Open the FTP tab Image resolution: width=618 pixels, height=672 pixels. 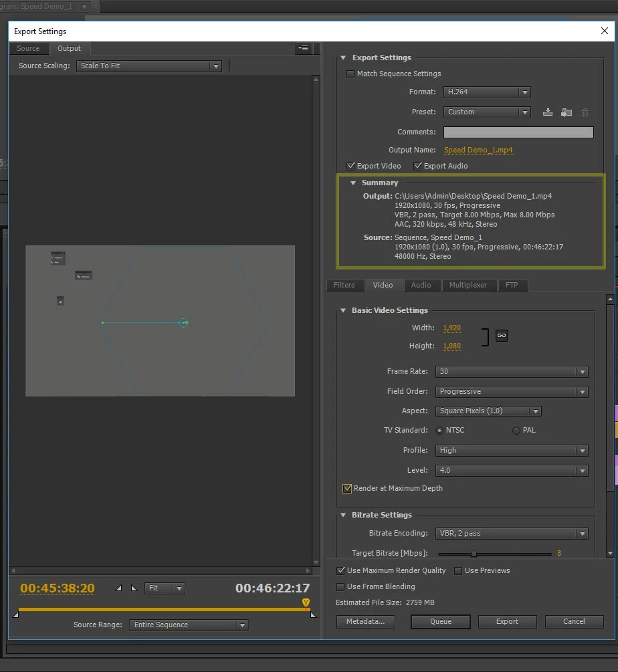pyautogui.click(x=512, y=285)
